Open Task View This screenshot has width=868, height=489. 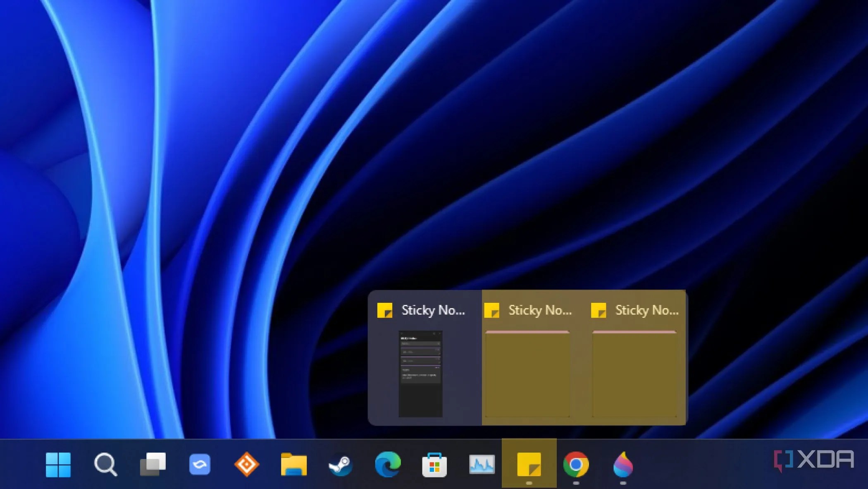click(153, 465)
